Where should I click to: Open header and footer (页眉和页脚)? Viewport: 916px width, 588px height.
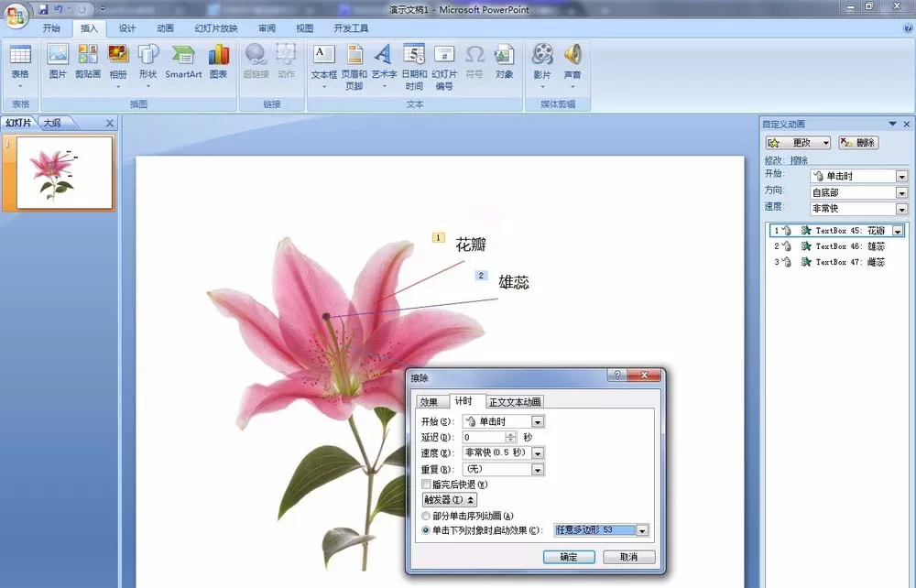354,67
